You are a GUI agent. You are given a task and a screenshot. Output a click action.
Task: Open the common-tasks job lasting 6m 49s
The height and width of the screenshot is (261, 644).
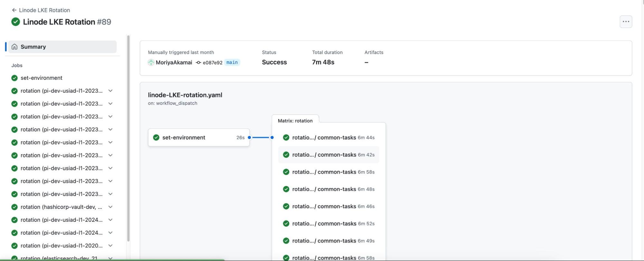click(329, 241)
